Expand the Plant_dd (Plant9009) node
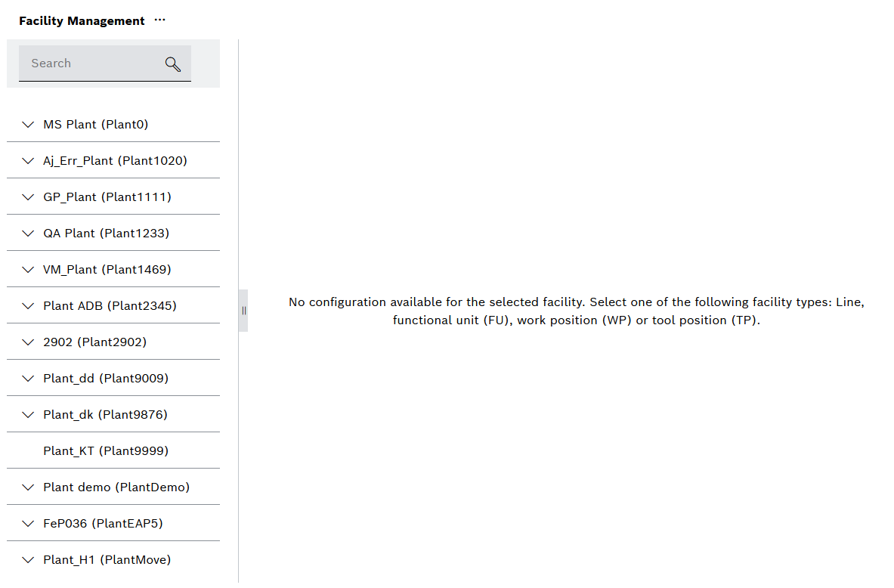 [x=28, y=378]
